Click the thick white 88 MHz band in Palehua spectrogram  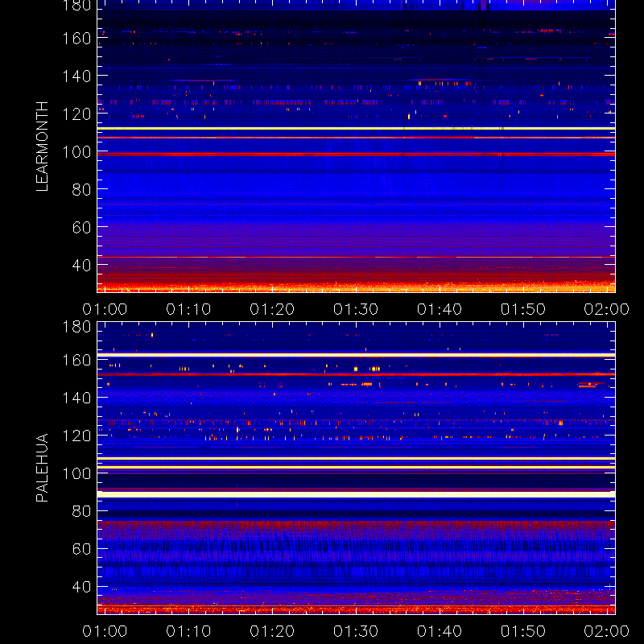coord(356,494)
